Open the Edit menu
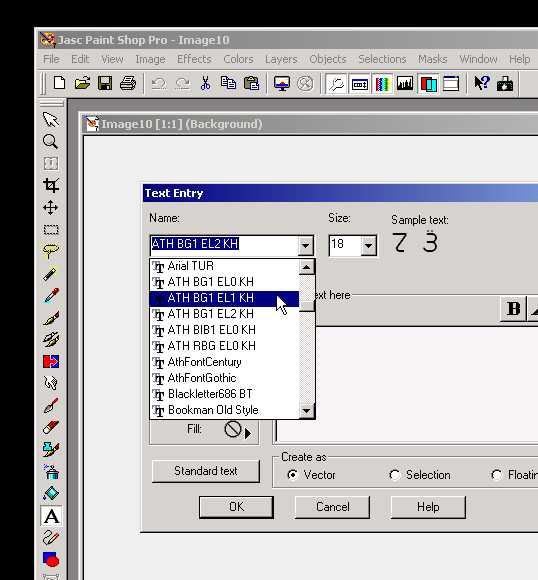The width and height of the screenshot is (538, 580). (80, 59)
